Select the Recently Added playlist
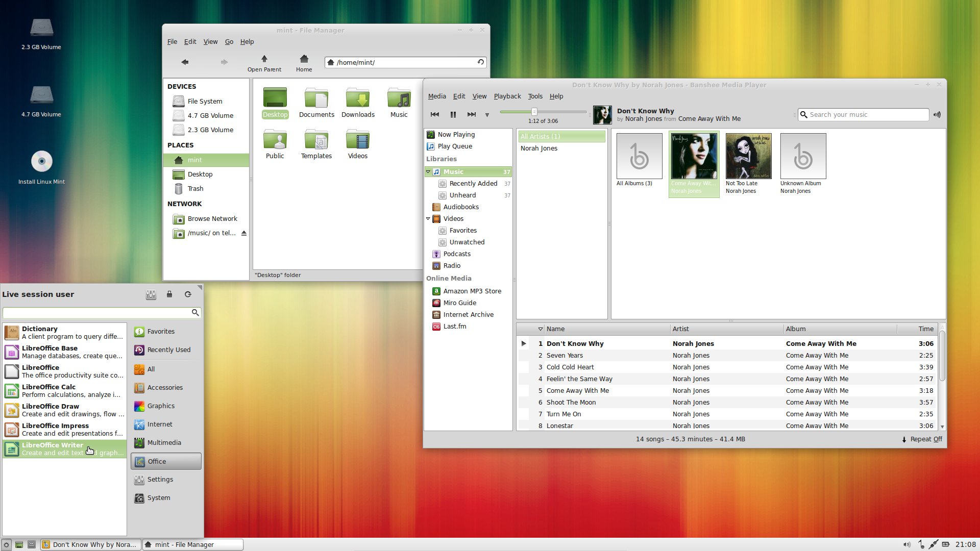980x551 pixels. 473,184
